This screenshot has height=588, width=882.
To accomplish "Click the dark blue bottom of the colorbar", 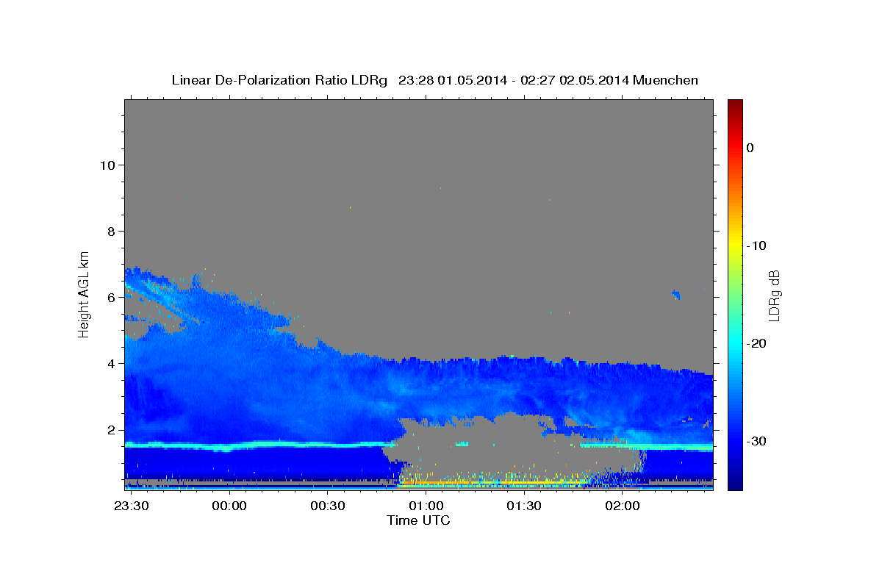I will point(735,481).
